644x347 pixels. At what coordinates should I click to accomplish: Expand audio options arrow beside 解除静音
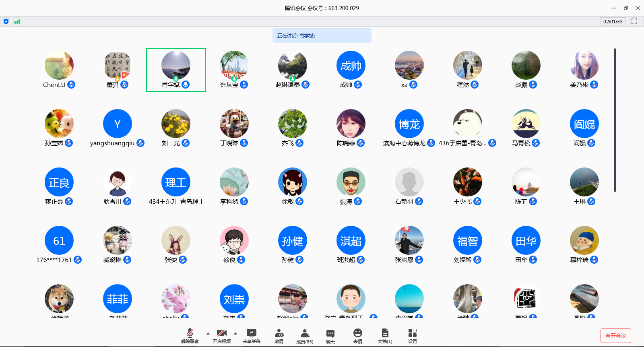208,333
